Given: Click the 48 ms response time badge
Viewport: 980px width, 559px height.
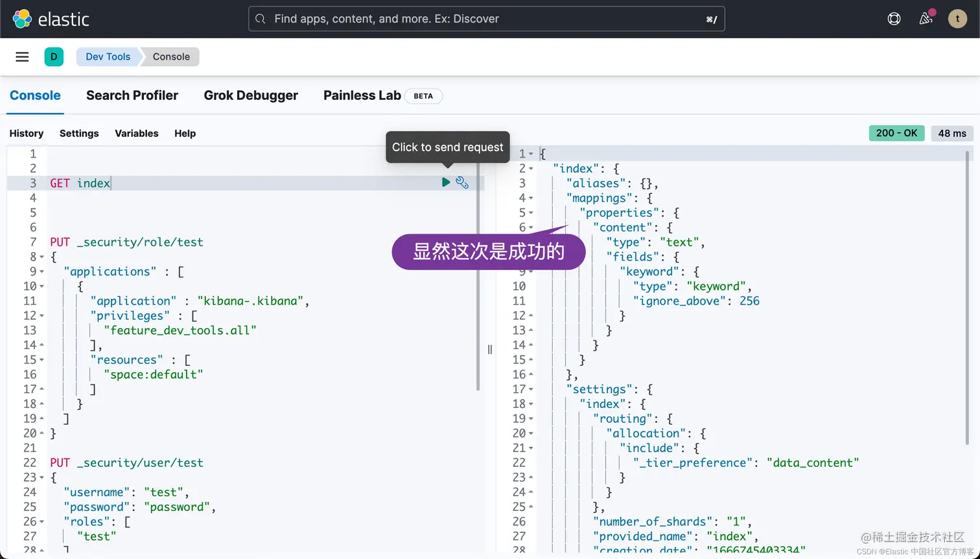Looking at the screenshot, I should pos(952,133).
